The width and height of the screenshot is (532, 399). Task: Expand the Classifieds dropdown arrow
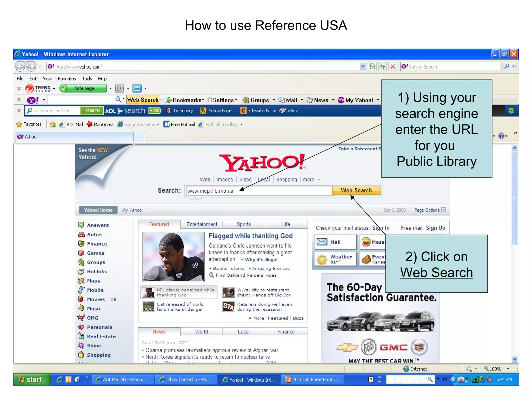click(x=274, y=111)
